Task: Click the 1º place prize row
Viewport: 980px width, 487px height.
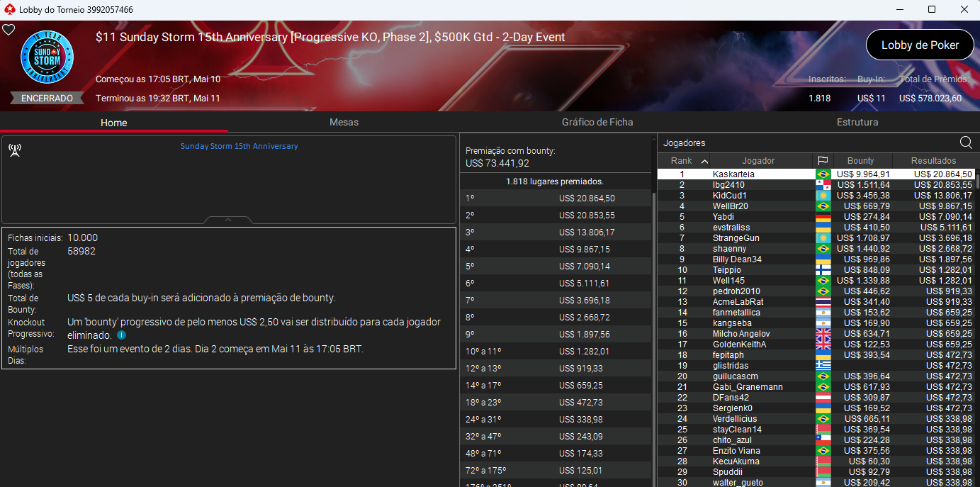Action: point(555,198)
